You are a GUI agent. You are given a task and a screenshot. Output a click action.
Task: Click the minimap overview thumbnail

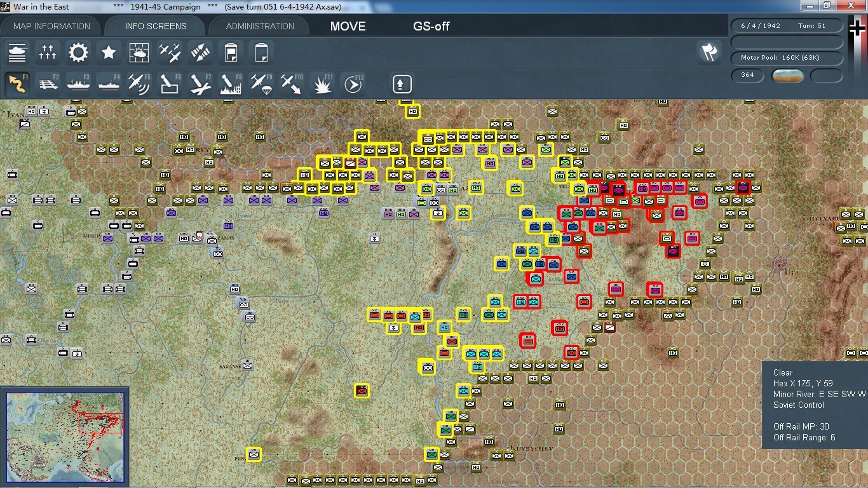(x=65, y=437)
